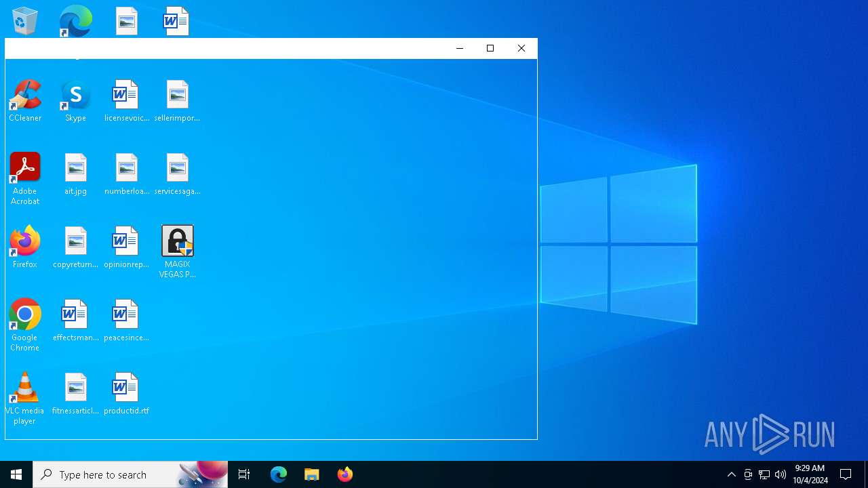Select the Firefox desktop shortcut icon
Image resolution: width=868 pixels, height=488 pixels.
tap(25, 241)
